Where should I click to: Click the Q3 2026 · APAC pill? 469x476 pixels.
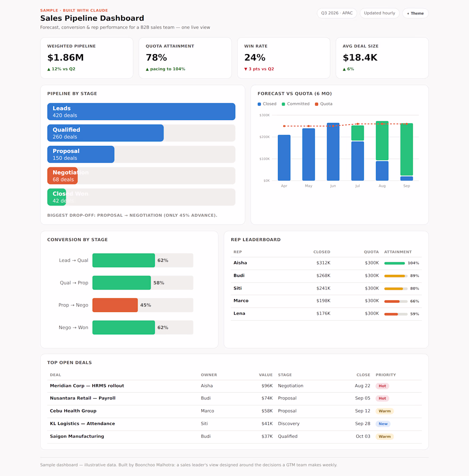click(337, 13)
